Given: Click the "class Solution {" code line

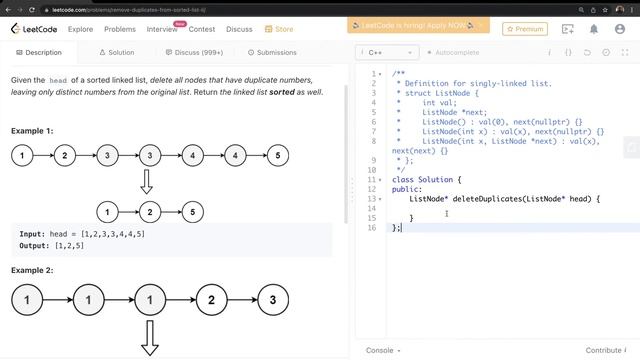Looking at the screenshot, I should (x=427, y=180).
